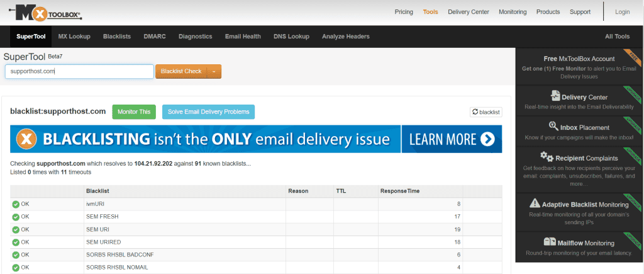The image size is (644, 274).
Task: Open Adaptive Blacklist Monitoring sidebar panel
Action: coord(579,212)
